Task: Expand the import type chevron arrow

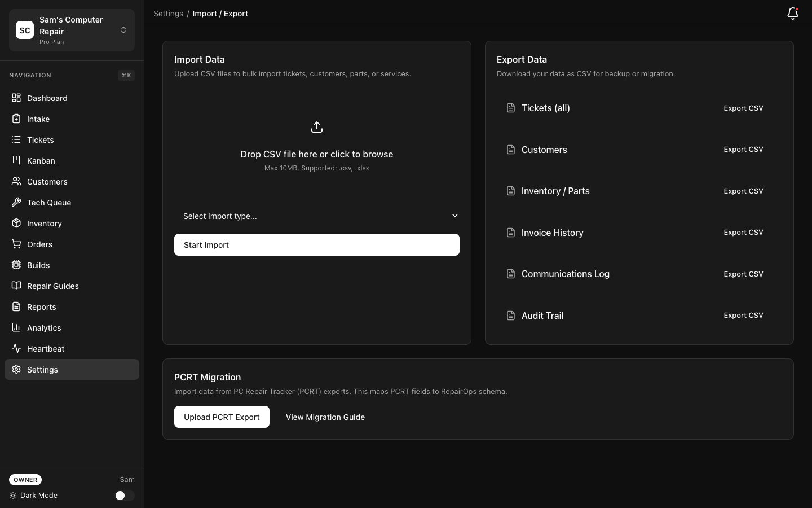Action: coord(454,216)
